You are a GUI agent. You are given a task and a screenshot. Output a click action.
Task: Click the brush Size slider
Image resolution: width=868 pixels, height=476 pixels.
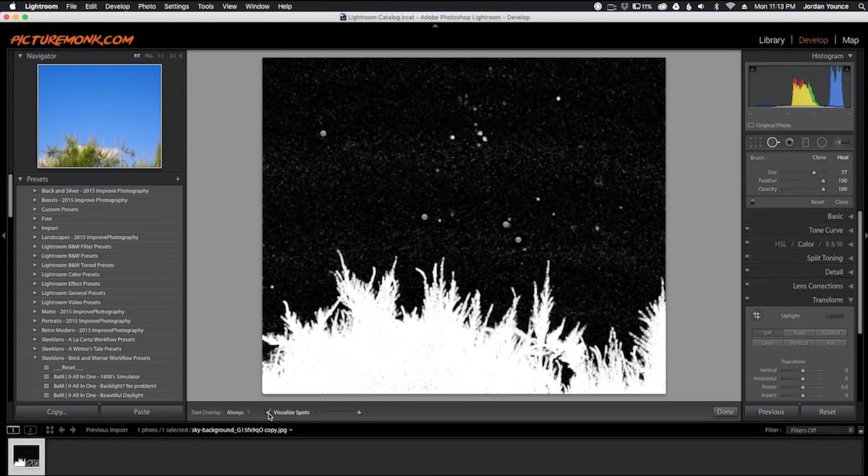coord(802,172)
